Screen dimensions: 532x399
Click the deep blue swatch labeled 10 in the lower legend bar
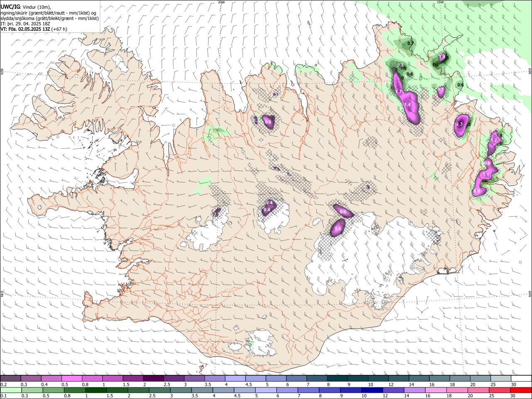(372, 390)
